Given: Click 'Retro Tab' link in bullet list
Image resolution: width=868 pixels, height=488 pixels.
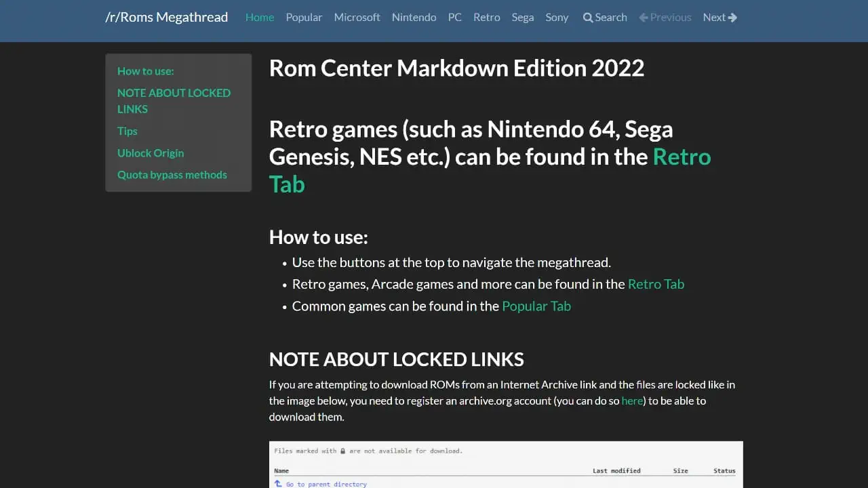Looking at the screenshot, I should pyautogui.click(x=656, y=284).
